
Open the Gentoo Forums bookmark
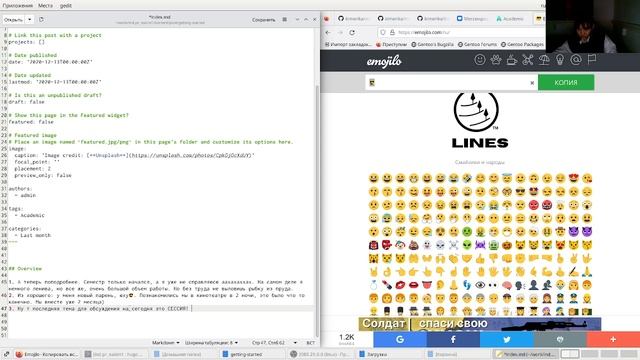click(x=478, y=44)
